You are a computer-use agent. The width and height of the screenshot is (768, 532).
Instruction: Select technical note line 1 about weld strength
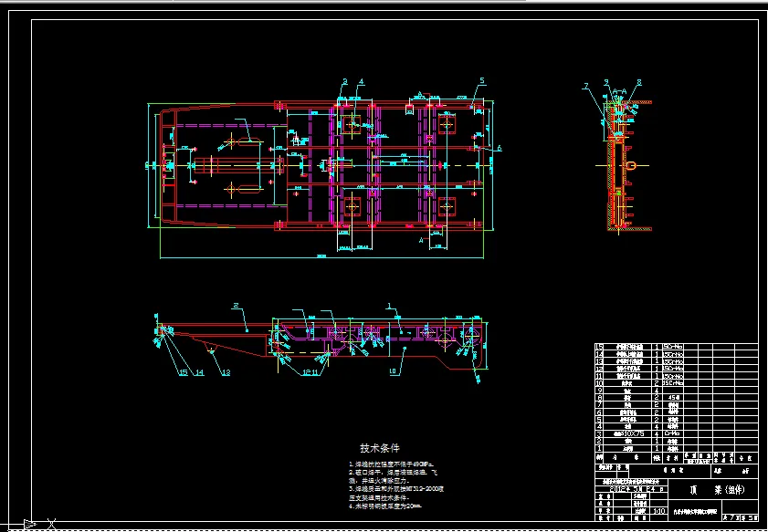click(x=392, y=464)
